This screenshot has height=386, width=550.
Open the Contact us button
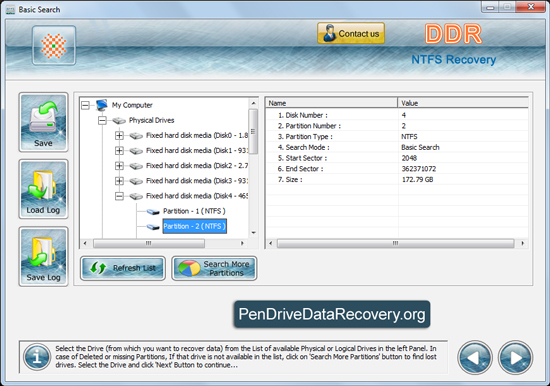click(x=351, y=33)
